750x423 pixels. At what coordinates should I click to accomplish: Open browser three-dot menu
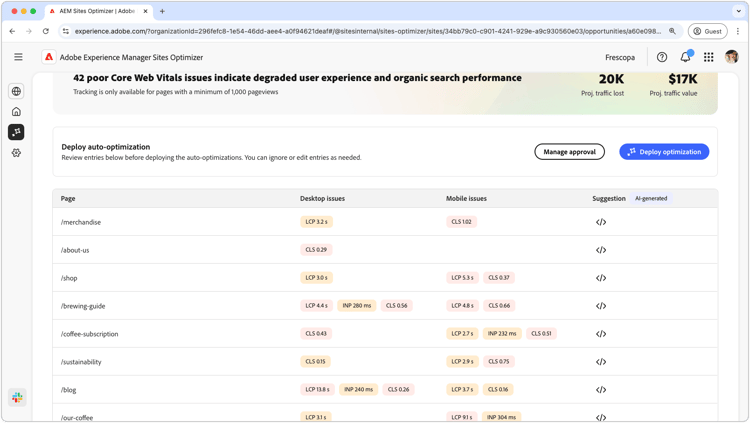(738, 31)
